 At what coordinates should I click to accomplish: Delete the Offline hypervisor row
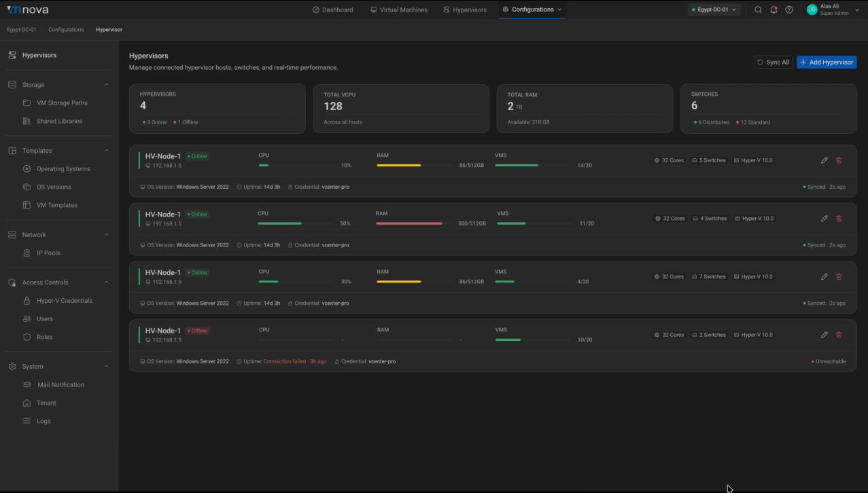[839, 335]
